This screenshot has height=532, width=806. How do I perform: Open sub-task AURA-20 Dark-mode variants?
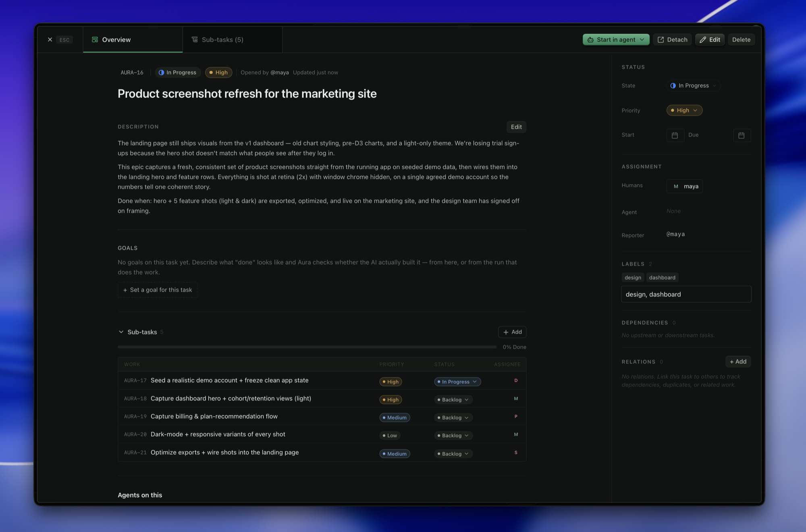pos(218,434)
